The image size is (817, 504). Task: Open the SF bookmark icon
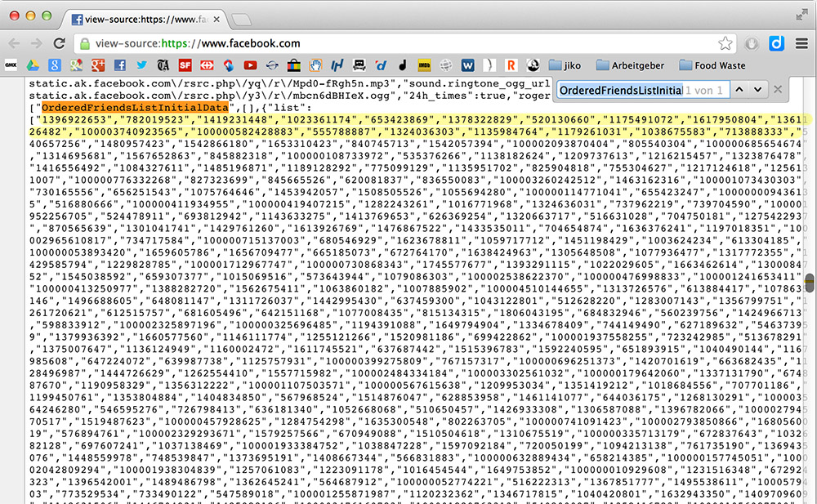185,65
